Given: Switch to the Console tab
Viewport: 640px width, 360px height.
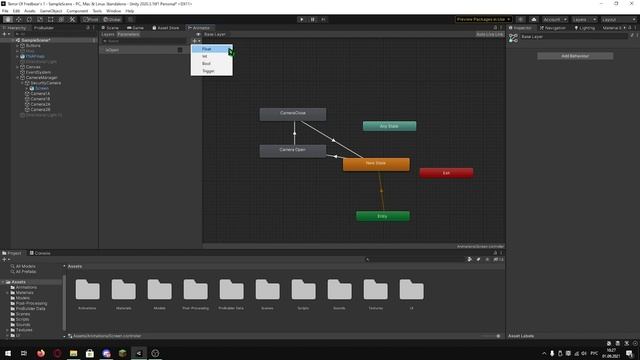Looking at the screenshot, I should [x=40, y=253].
